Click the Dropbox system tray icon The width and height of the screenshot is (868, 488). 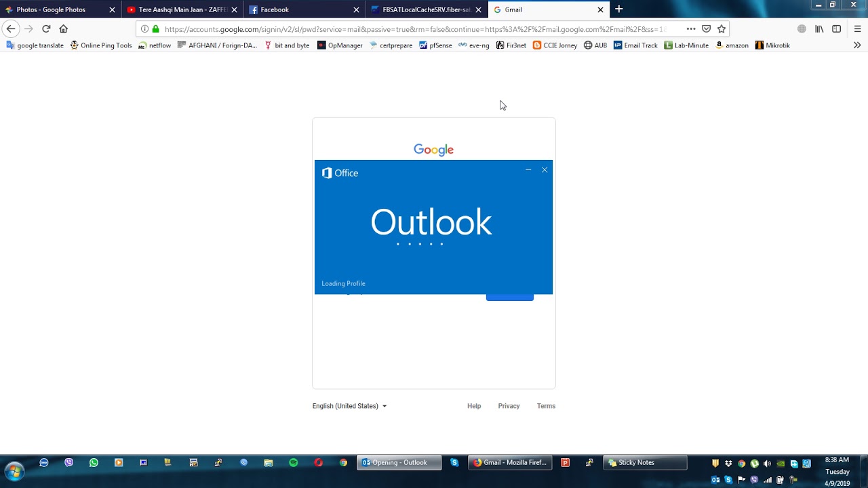point(728,464)
